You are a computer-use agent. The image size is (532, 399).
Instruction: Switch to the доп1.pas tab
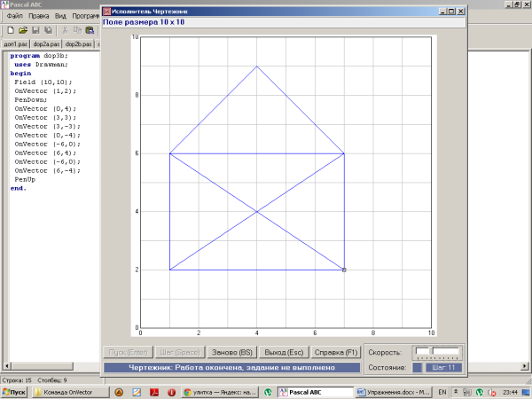tap(16, 43)
